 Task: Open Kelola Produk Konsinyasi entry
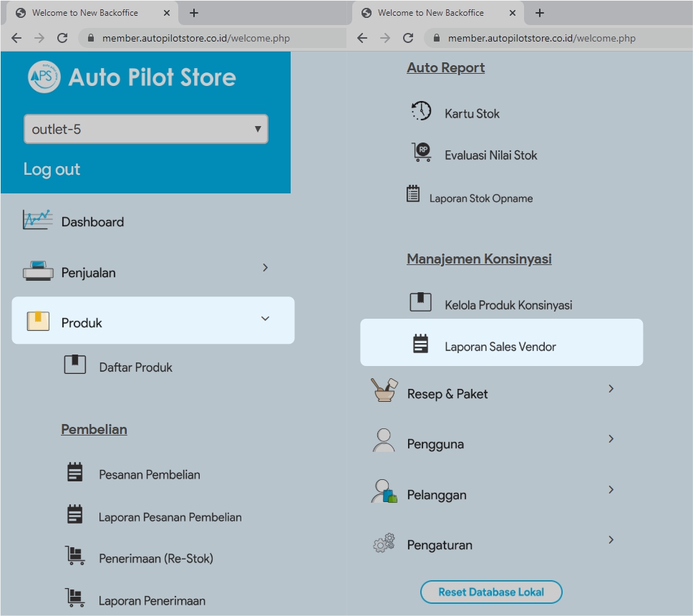point(508,305)
